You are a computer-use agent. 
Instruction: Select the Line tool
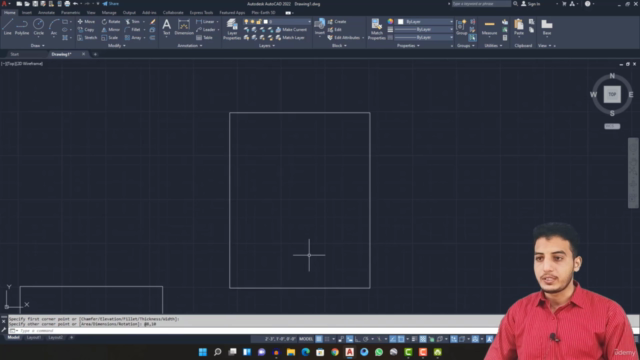tap(8, 27)
